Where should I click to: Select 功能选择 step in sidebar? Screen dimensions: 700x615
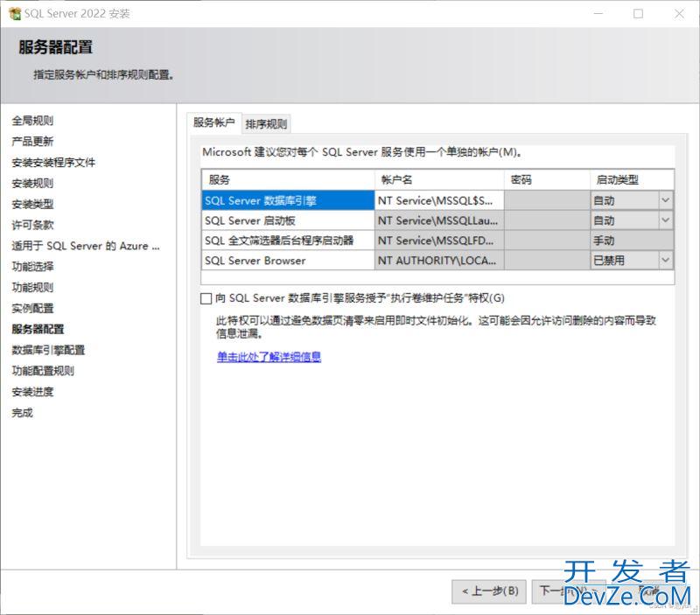(32, 267)
